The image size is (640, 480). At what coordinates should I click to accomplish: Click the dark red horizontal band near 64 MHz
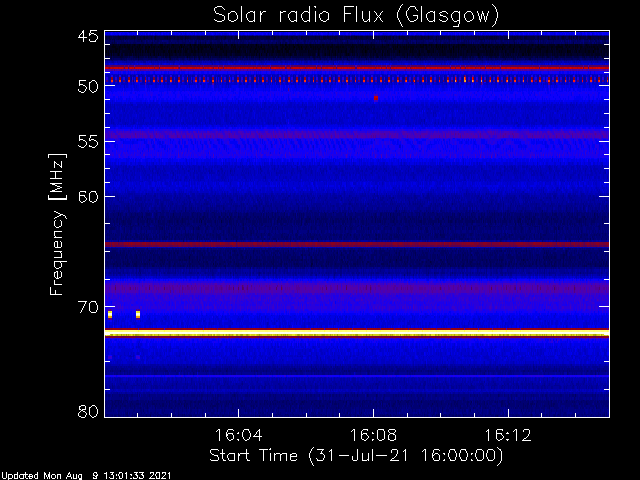[x=357, y=244]
